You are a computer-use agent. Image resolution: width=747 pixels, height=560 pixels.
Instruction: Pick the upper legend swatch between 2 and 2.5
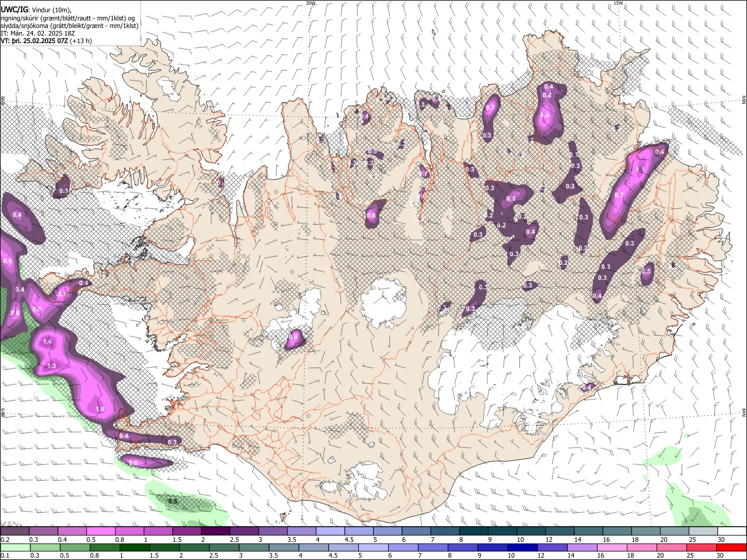click(215, 531)
